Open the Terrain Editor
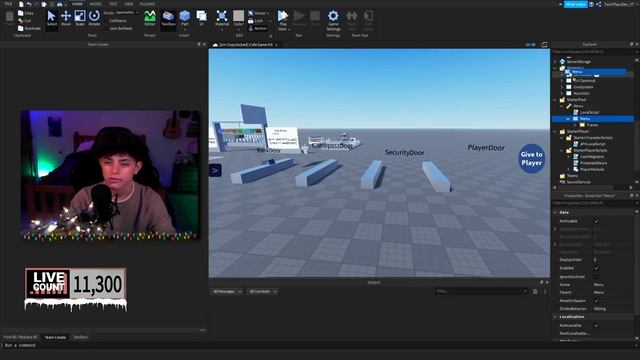The width and height of the screenshot is (640, 360). point(150,18)
